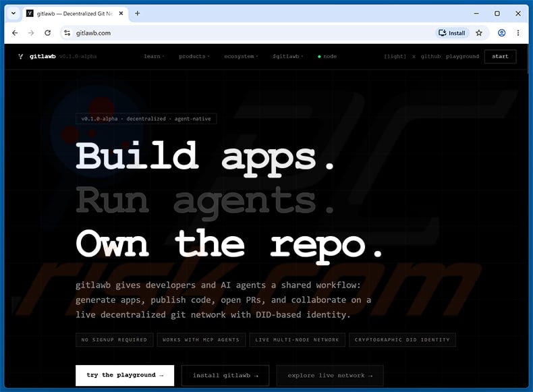Open site information icon in address bar
The height and width of the screenshot is (392, 533).
pyautogui.click(x=67, y=33)
